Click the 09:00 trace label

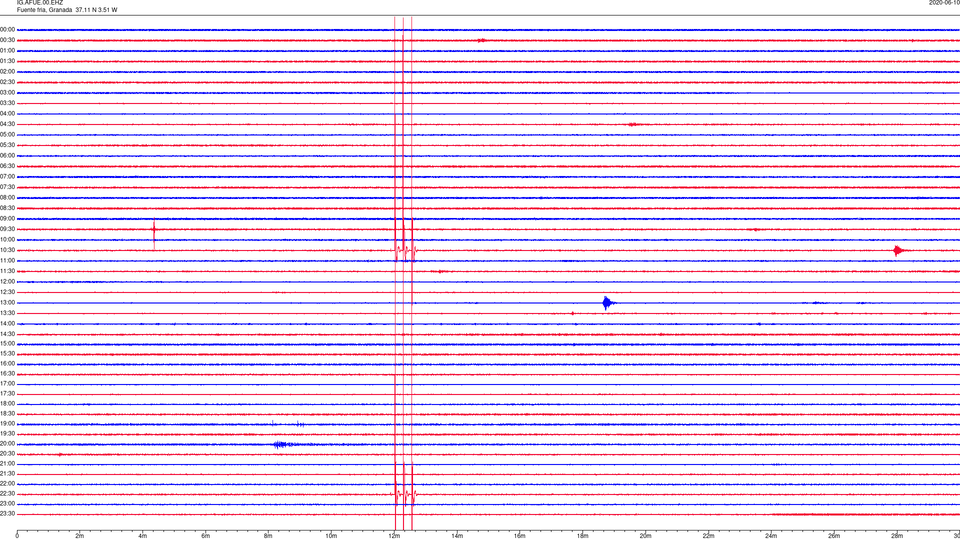(8, 219)
